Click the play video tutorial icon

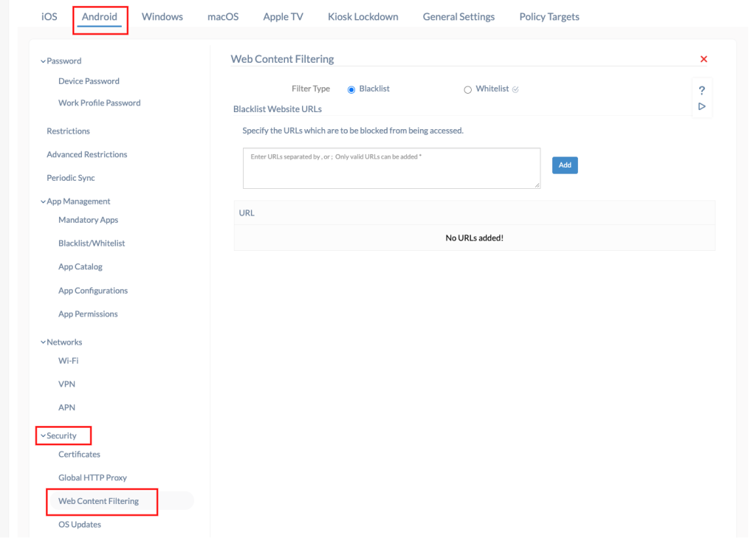(x=701, y=106)
